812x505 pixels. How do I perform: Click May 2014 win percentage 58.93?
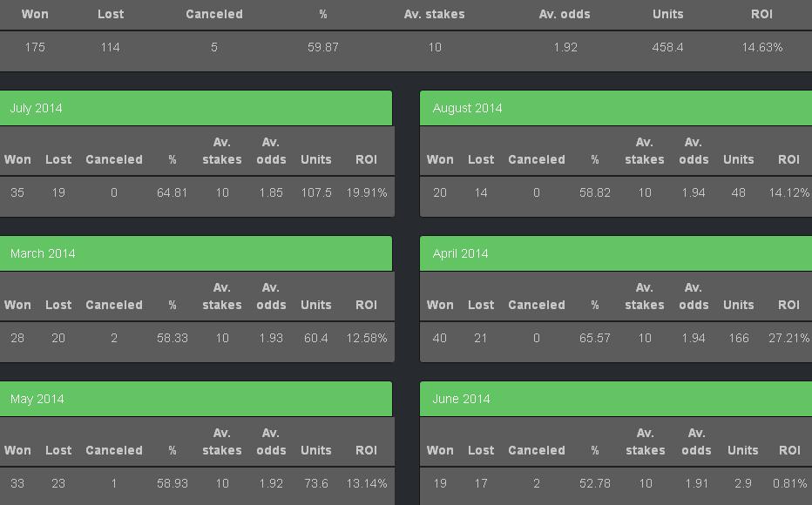(x=173, y=484)
